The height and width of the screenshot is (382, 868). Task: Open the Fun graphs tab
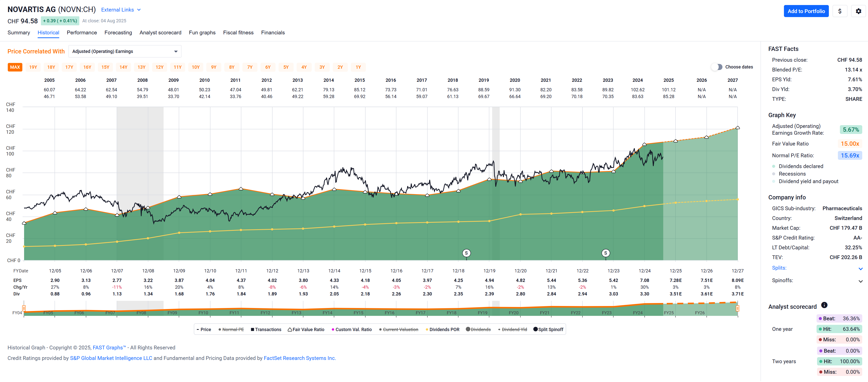click(x=202, y=33)
